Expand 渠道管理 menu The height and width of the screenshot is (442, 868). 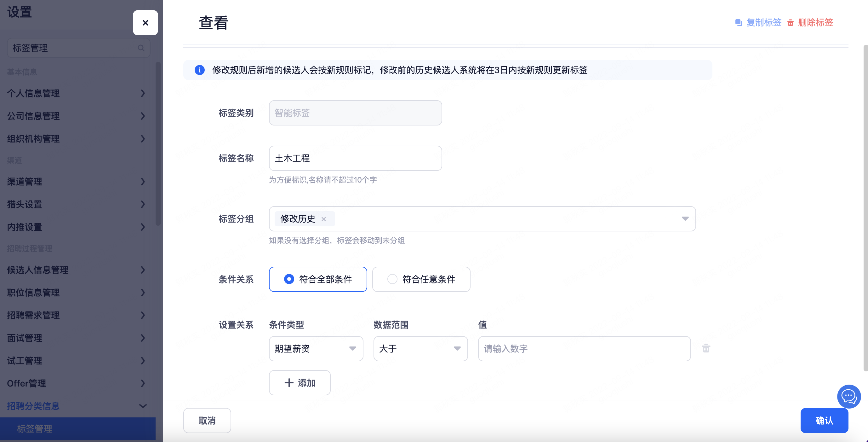(77, 182)
